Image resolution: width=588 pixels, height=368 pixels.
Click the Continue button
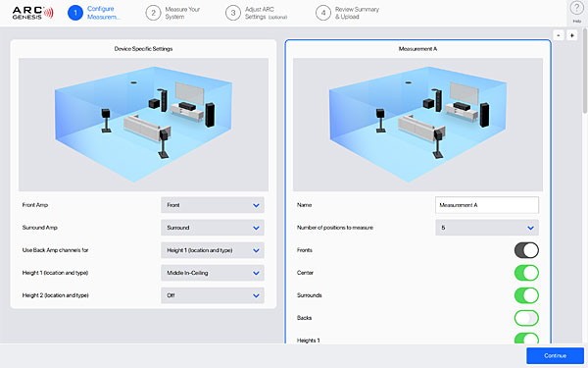coord(555,355)
